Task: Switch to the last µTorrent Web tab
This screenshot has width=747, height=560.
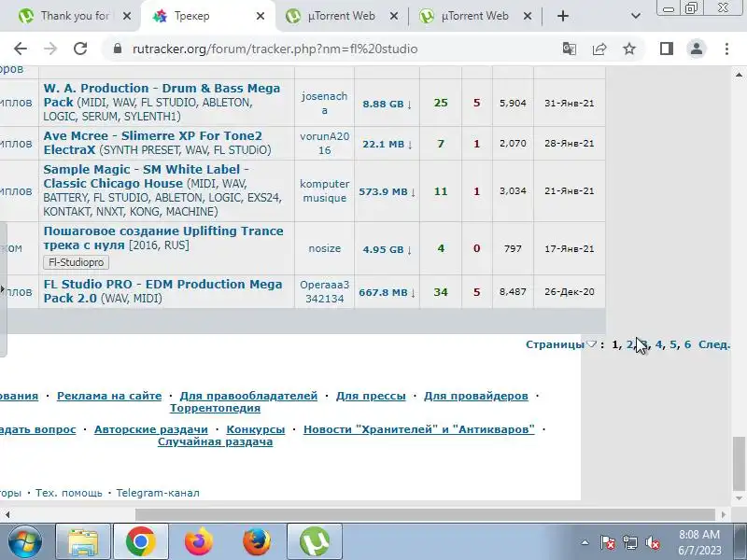Action: 475,16
